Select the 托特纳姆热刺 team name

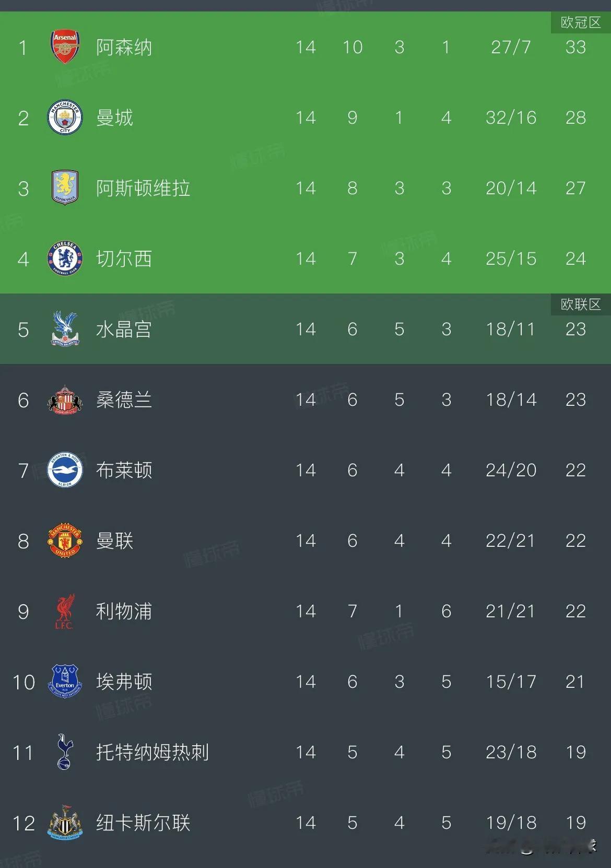point(151,753)
